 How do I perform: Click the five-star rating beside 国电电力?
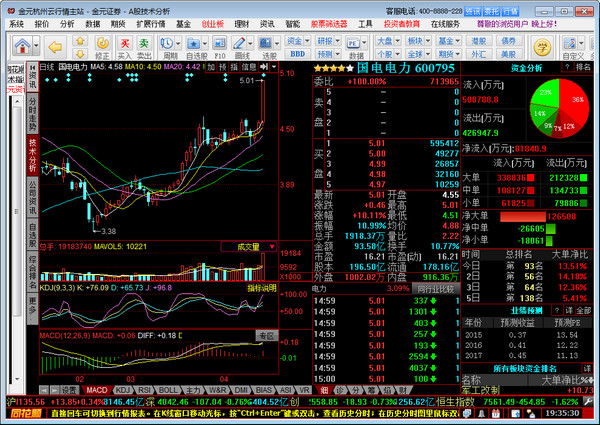click(x=334, y=69)
